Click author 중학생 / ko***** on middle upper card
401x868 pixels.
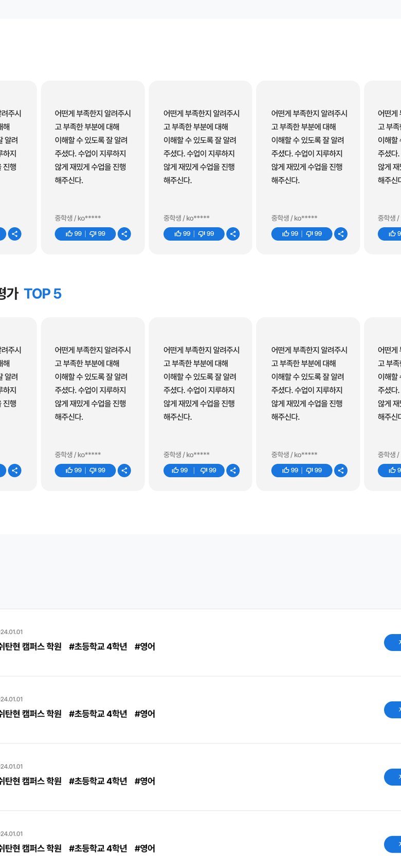click(186, 218)
